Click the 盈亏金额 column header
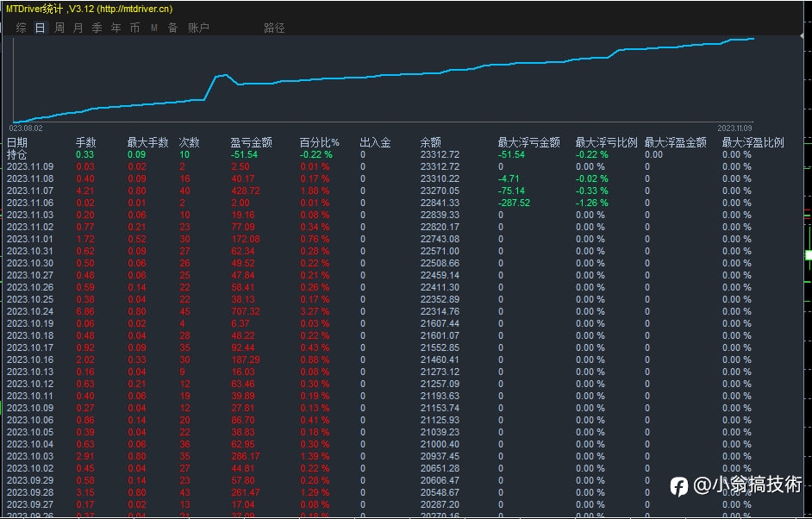The image size is (812, 519). coord(252,142)
